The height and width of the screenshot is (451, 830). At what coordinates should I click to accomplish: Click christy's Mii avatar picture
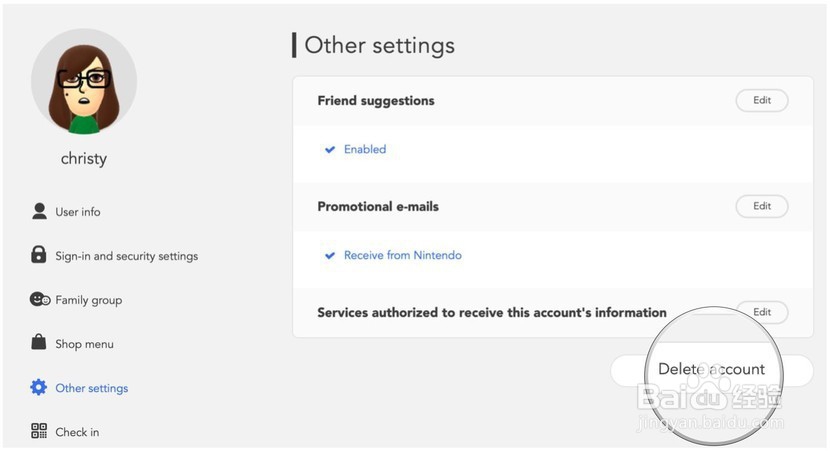(84, 81)
